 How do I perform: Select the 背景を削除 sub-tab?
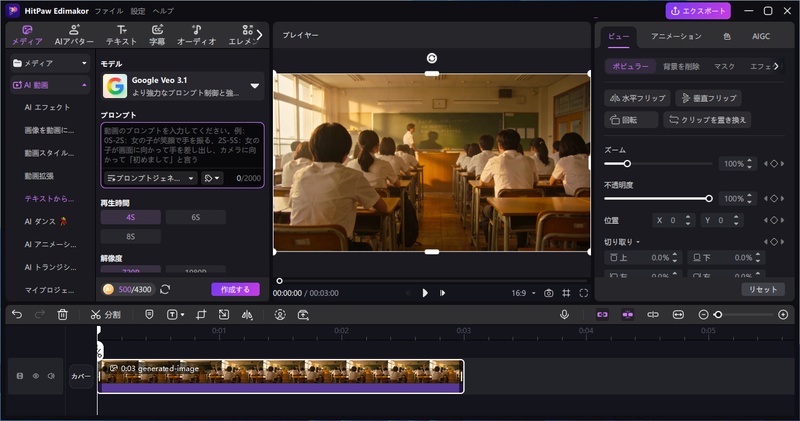tap(681, 66)
